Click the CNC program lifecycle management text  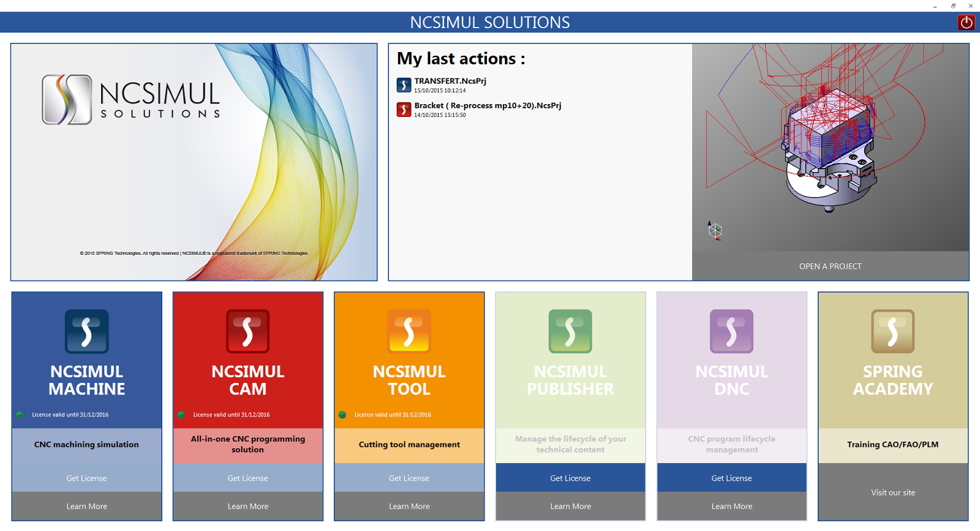(731, 444)
